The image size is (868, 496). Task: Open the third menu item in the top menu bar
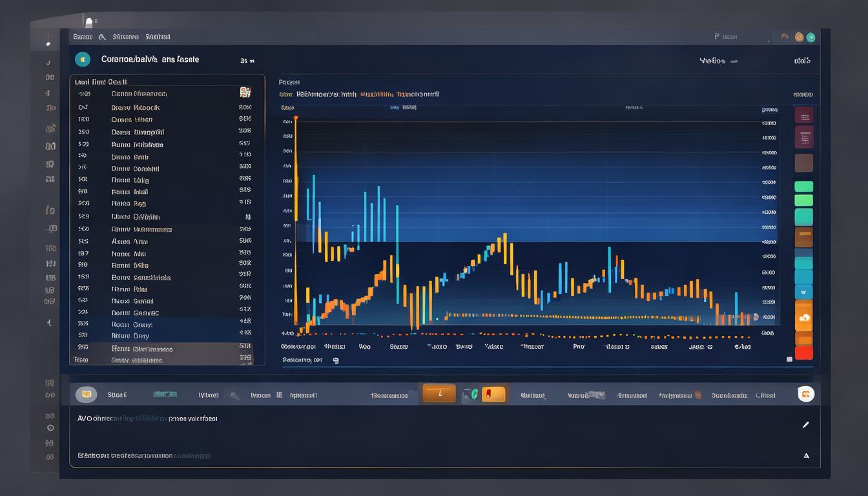click(158, 37)
